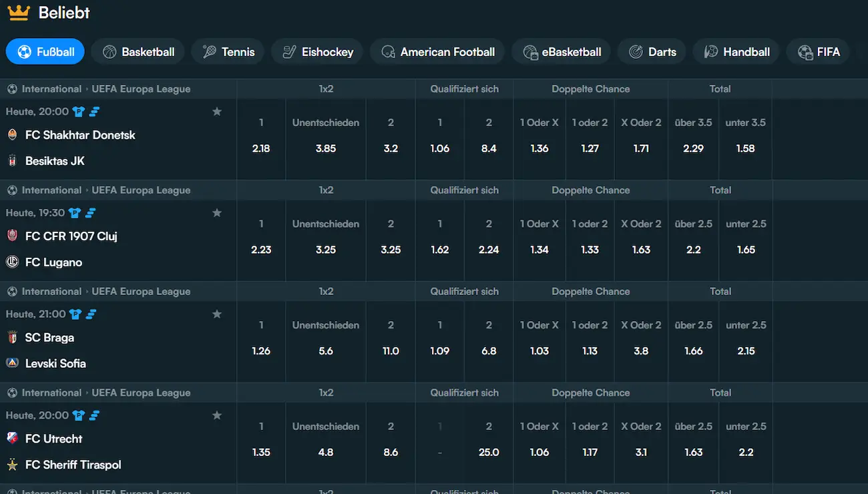Favorite the Shakhtar Donetsk match with the star
The height and width of the screenshot is (494, 868).
pyautogui.click(x=217, y=111)
